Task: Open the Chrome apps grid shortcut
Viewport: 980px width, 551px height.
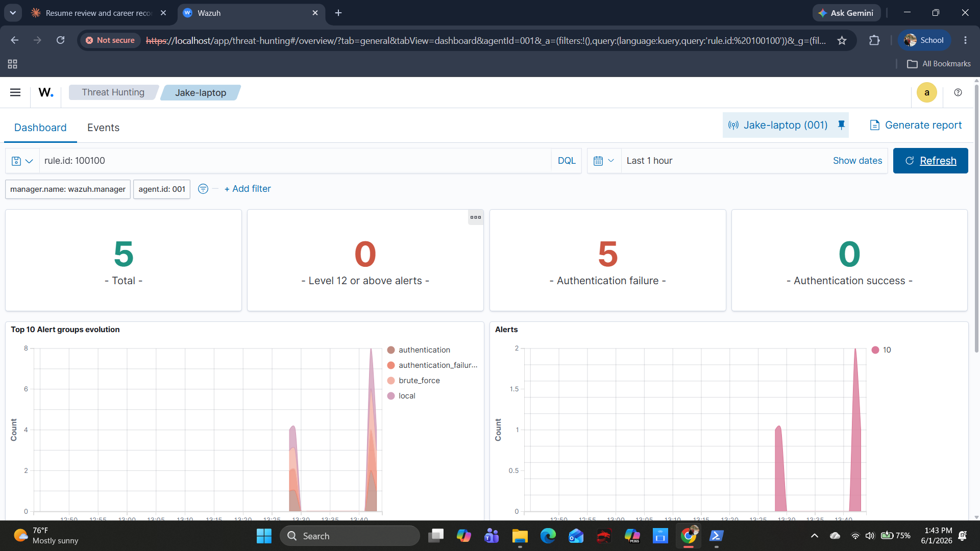Action: click(x=12, y=64)
